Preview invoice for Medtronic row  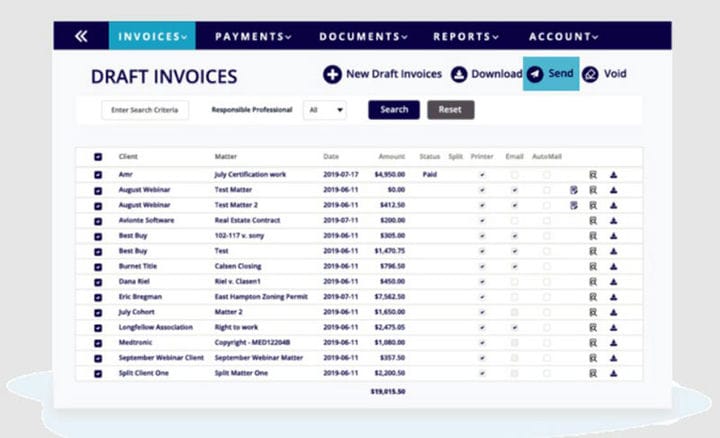click(593, 343)
